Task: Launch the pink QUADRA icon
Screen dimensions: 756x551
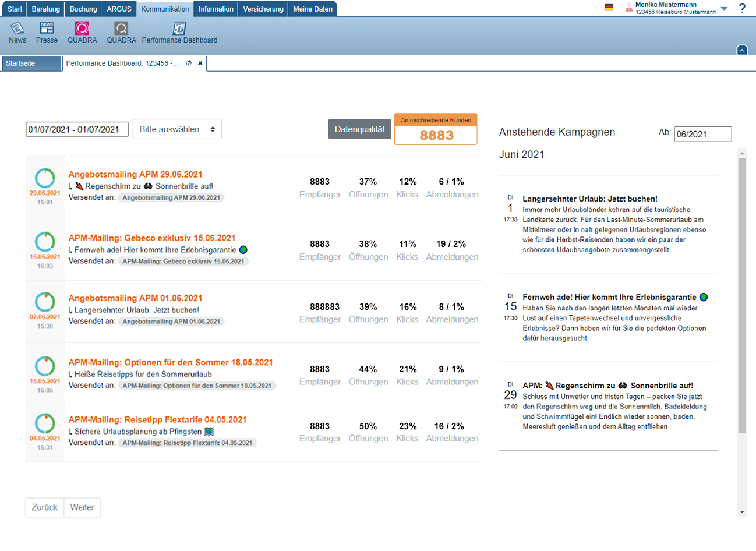Action: (82, 29)
